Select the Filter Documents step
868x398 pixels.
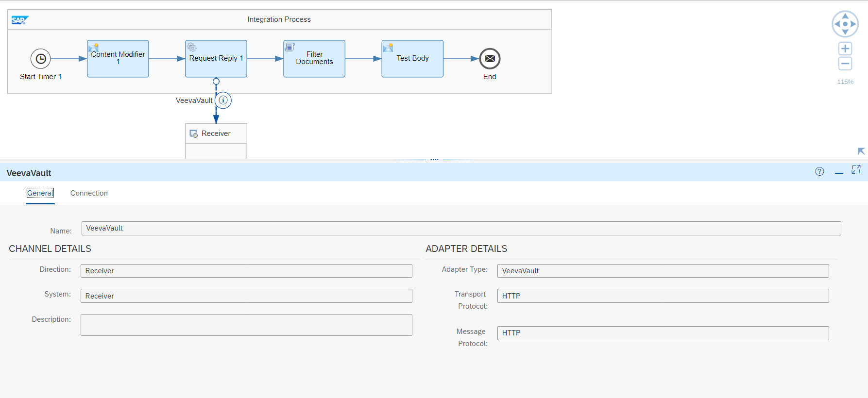pyautogui.click(x=314, y=59)
